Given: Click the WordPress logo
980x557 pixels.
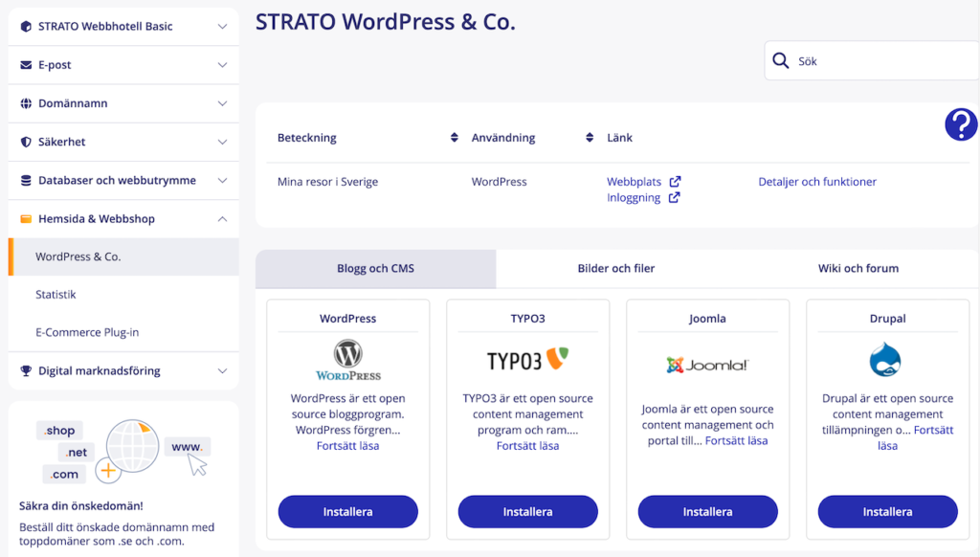Looking at the screenshot, I should click(348, 360).
